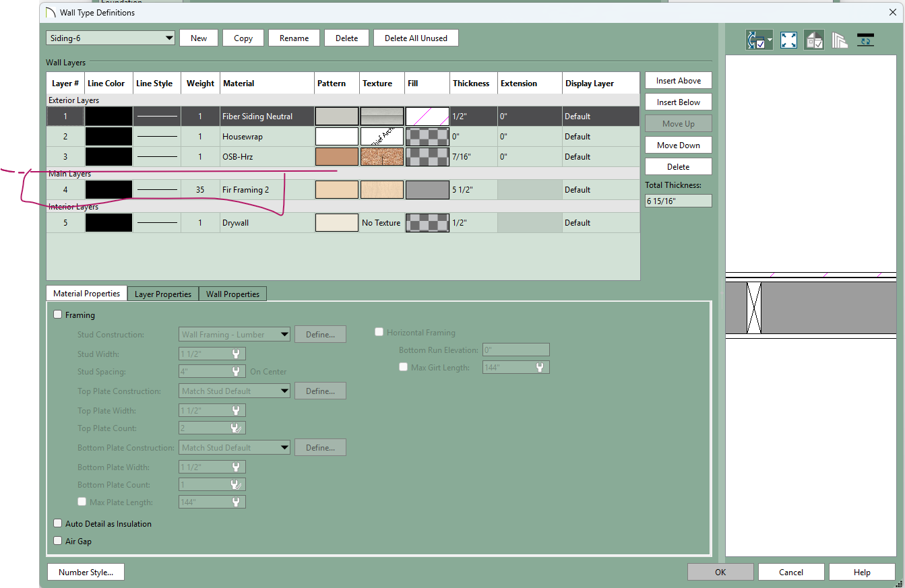
Task: Open the Number Style dialog button
Action: coord(86,573)
